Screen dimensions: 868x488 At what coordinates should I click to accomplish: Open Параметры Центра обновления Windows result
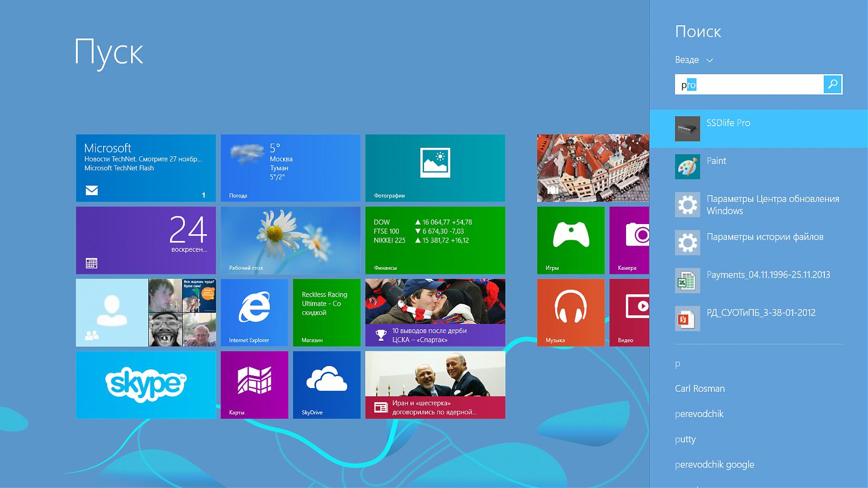(759, 205)
